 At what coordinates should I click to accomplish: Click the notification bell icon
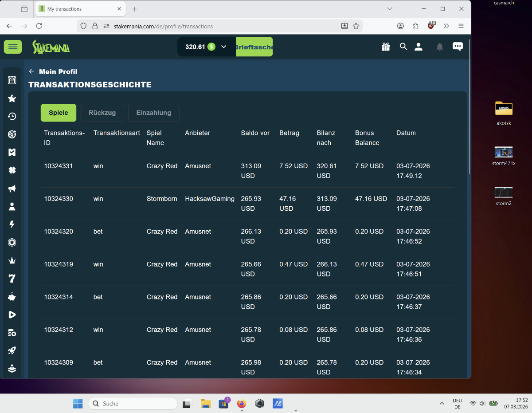[x=439, y=47]
